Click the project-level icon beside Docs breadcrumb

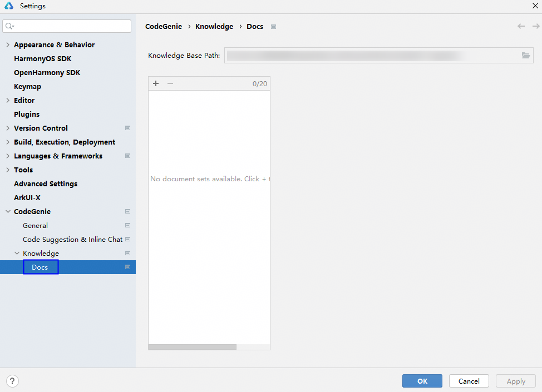273,27
